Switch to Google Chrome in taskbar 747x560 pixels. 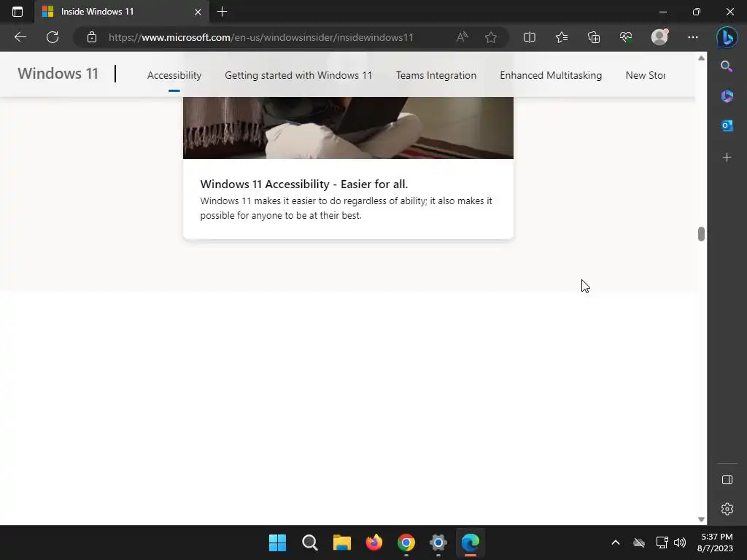(x=406, y=542)
